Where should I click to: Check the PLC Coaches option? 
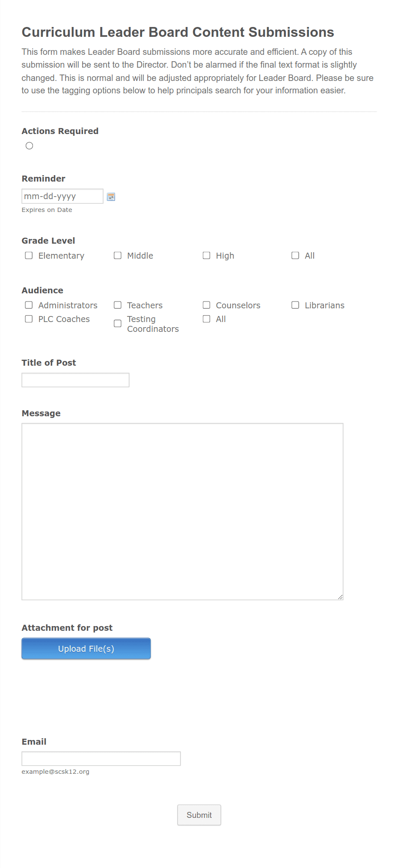pos(29,319)
